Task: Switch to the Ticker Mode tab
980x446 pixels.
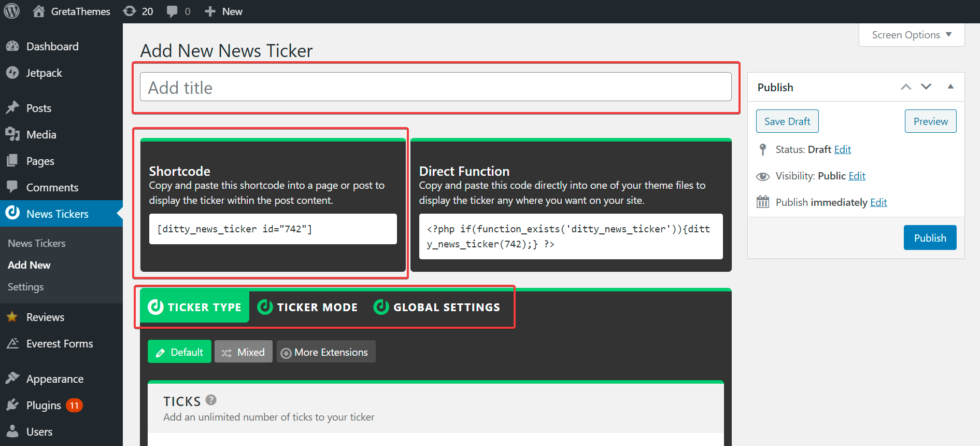Action: pyautogui.click(x=307, y=307)
